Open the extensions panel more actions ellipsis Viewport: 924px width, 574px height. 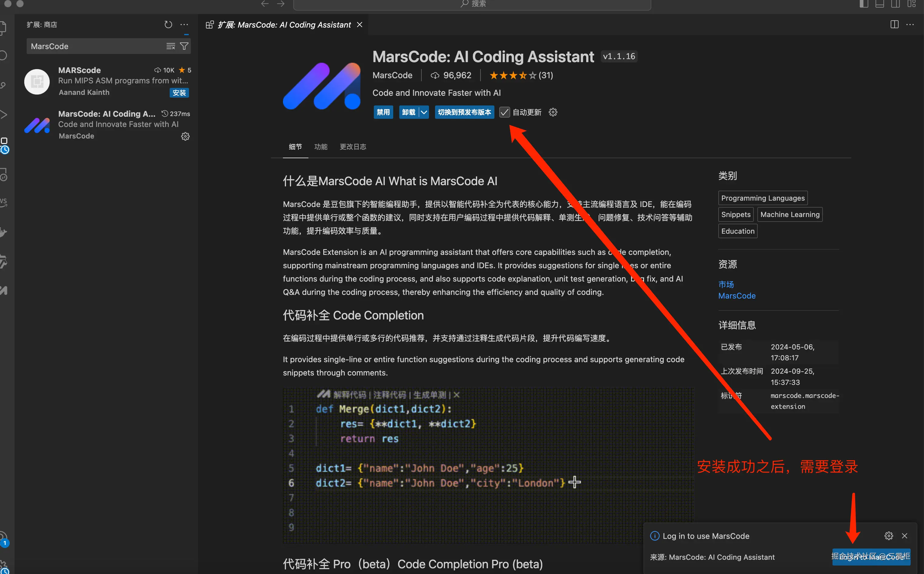184,25
